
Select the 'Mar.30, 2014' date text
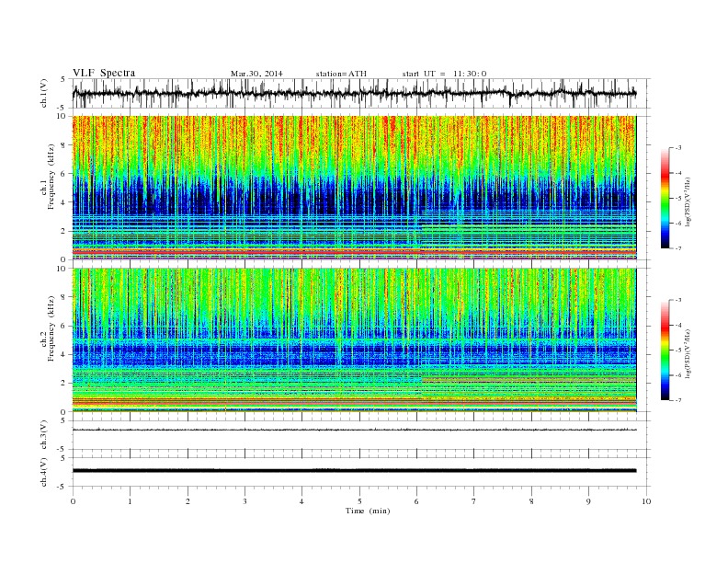(x=256, y=74)
